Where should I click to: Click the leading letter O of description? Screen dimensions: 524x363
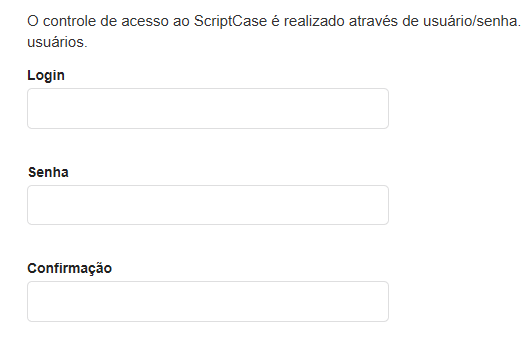pos(33,21)
